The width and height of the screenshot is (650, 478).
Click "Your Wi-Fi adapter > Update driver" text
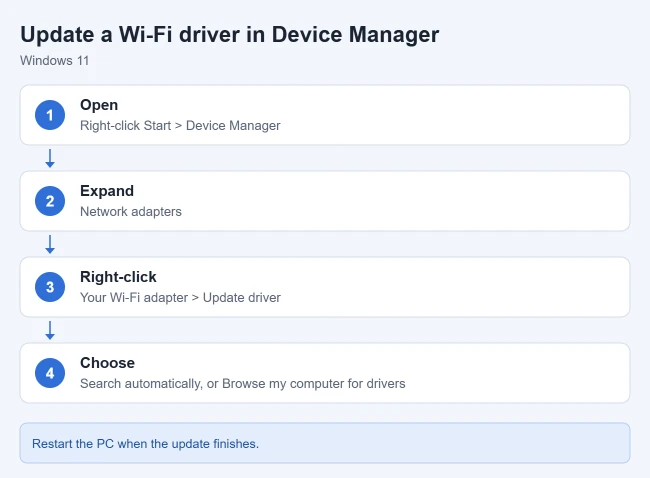click(180, 298)
